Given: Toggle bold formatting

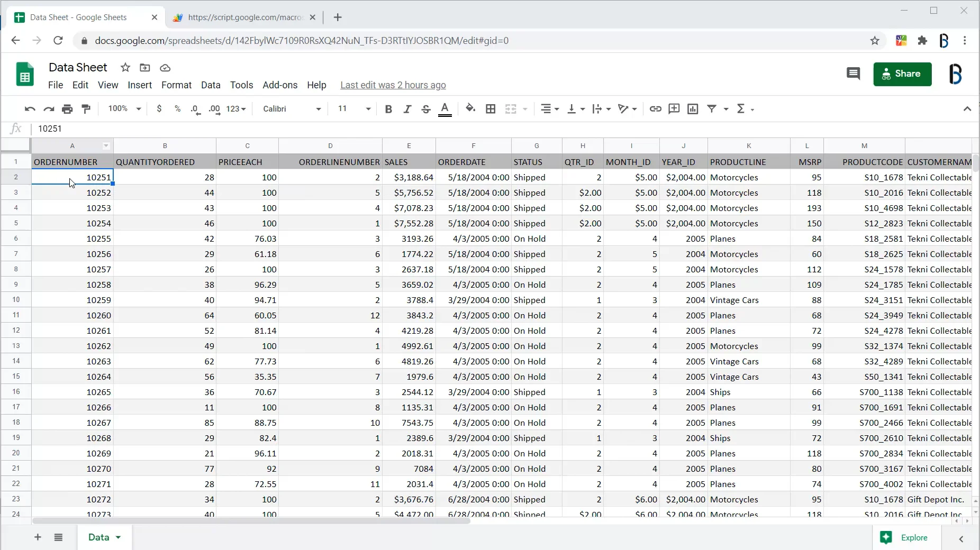Looking at the screenshot, I should 388,109.
